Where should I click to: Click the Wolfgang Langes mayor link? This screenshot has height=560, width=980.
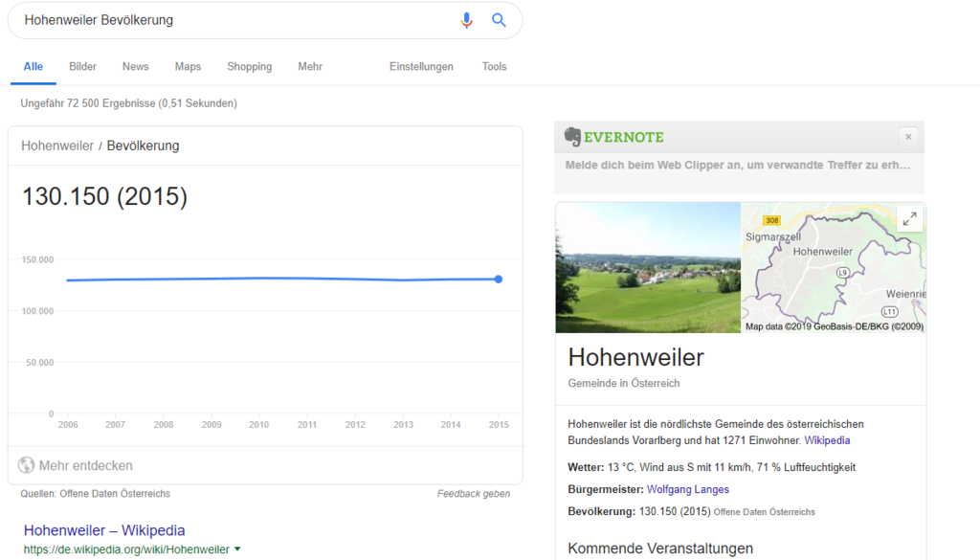687,489
